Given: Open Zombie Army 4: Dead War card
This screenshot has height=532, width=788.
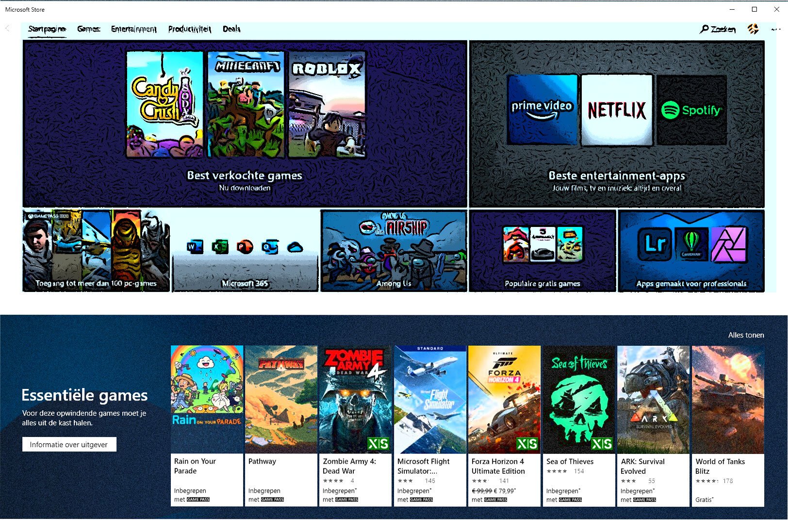Looking at the screenshot, I should click(x=355, y=426).
